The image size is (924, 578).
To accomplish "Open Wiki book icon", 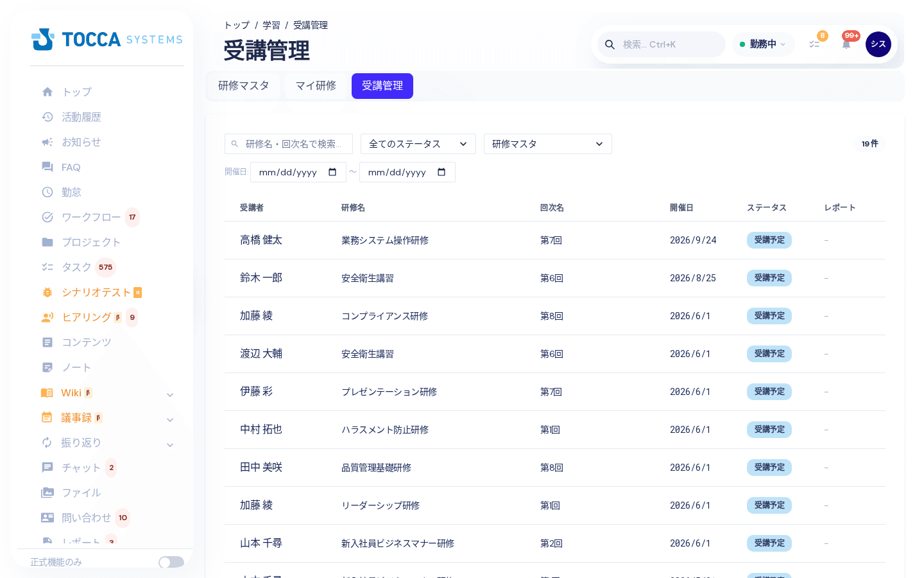I will (47, 392).
